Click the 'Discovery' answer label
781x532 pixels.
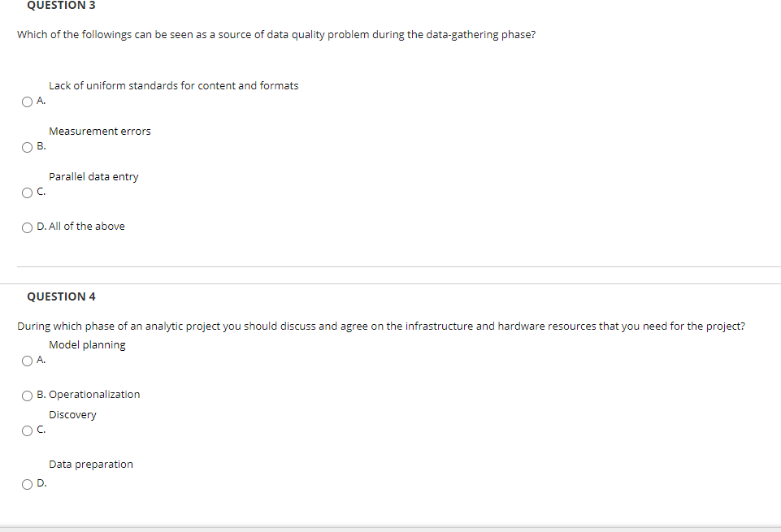coord(72,414)
